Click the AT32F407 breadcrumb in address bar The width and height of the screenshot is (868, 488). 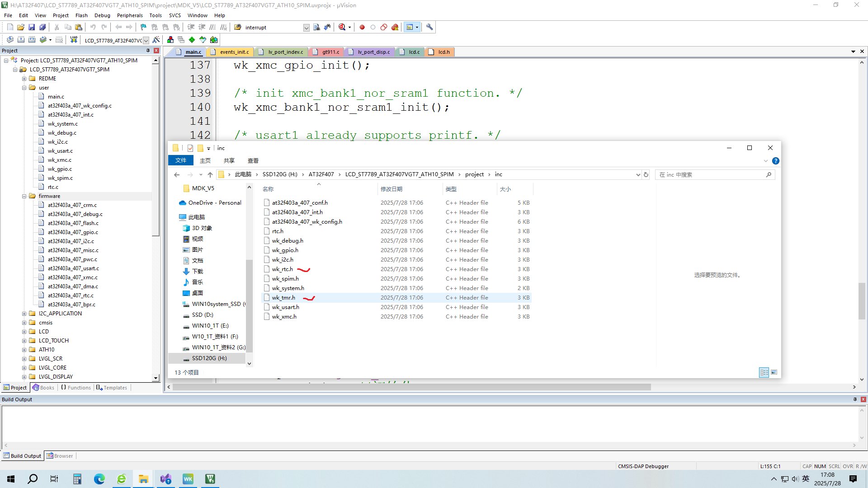321,174
